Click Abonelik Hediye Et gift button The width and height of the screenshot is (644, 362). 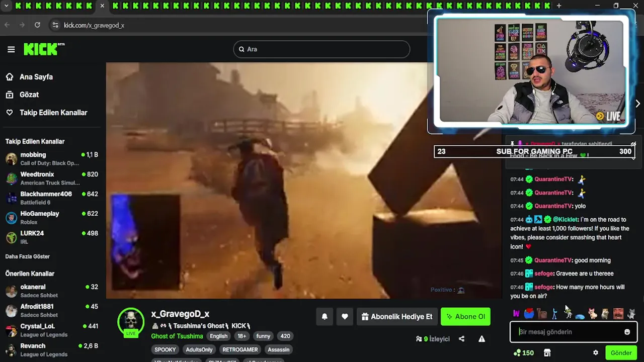[x=396, y=316]
